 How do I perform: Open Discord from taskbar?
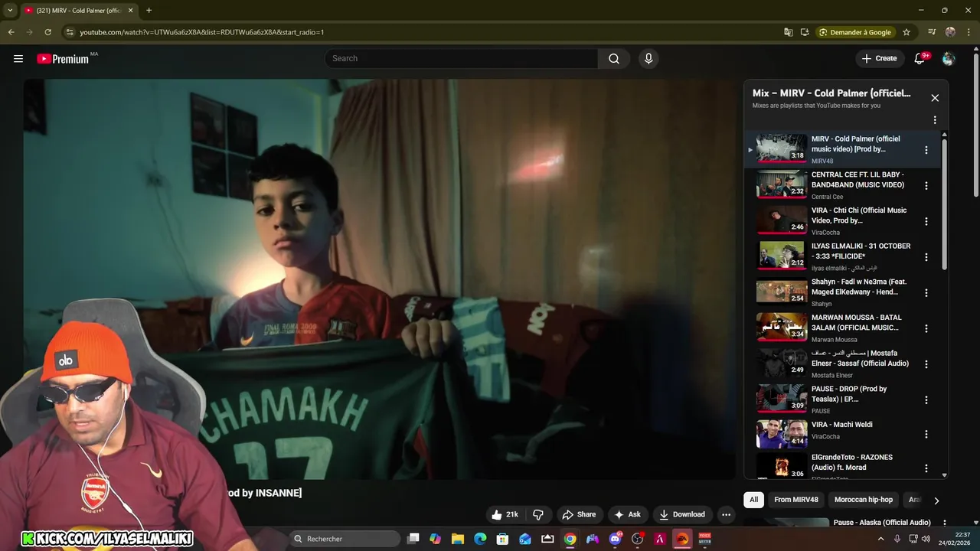pos(615,539)
